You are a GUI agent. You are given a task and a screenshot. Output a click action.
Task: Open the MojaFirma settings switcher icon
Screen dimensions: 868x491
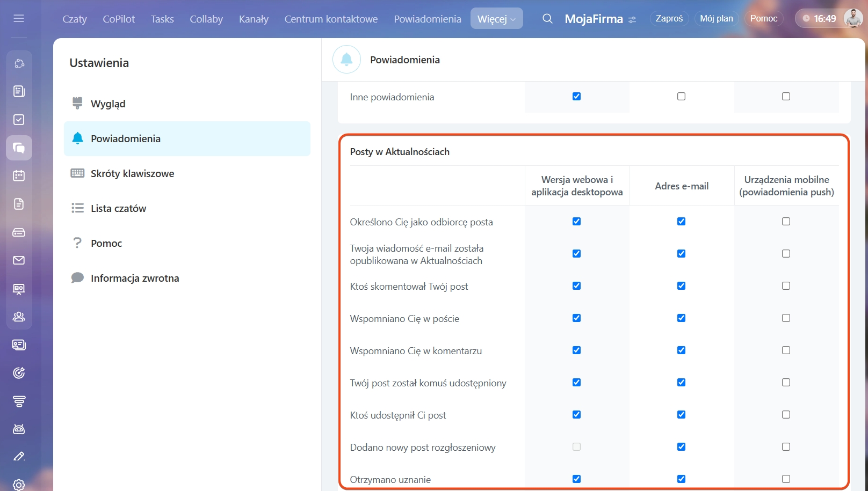point(632,20)
